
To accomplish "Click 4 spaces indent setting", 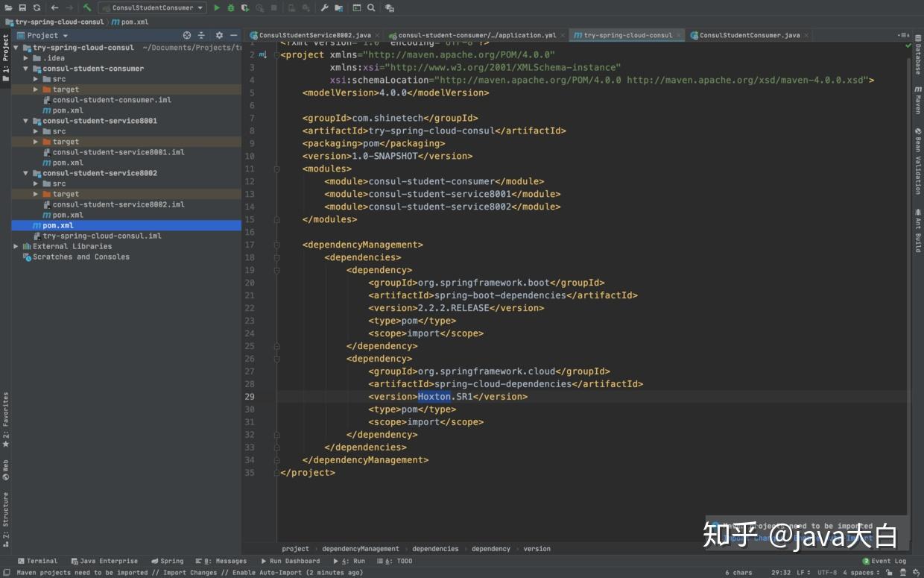I will pyautogui.click(x=861, y=573).
